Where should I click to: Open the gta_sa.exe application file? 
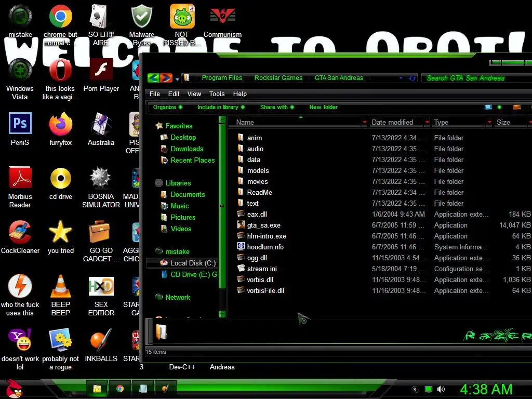point(263,225)
